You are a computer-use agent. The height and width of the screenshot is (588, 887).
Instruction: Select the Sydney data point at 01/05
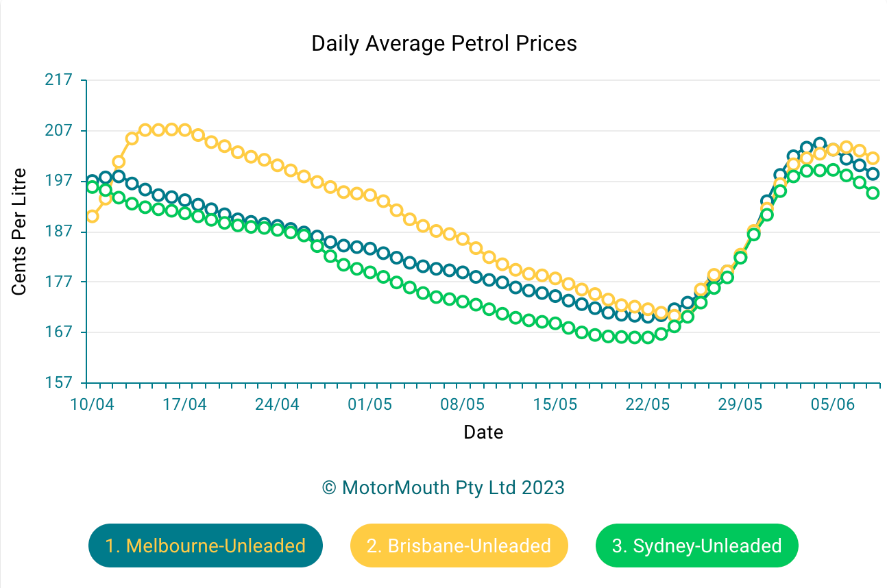click(x=371, y=272)
